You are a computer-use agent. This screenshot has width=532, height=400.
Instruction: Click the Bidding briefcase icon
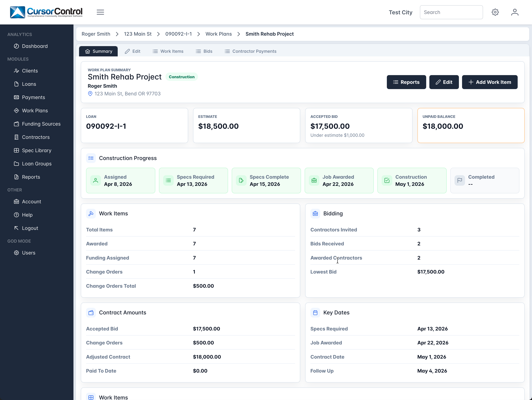(315, 214)
